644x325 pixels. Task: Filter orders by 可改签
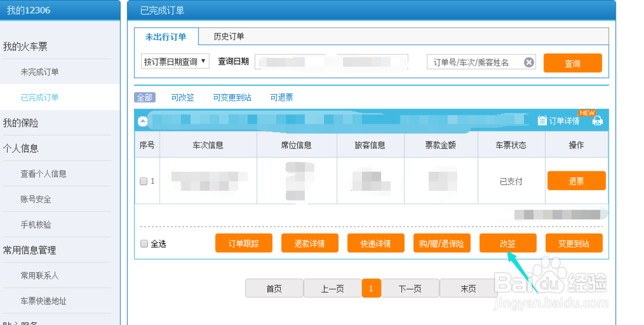[182, 97]
